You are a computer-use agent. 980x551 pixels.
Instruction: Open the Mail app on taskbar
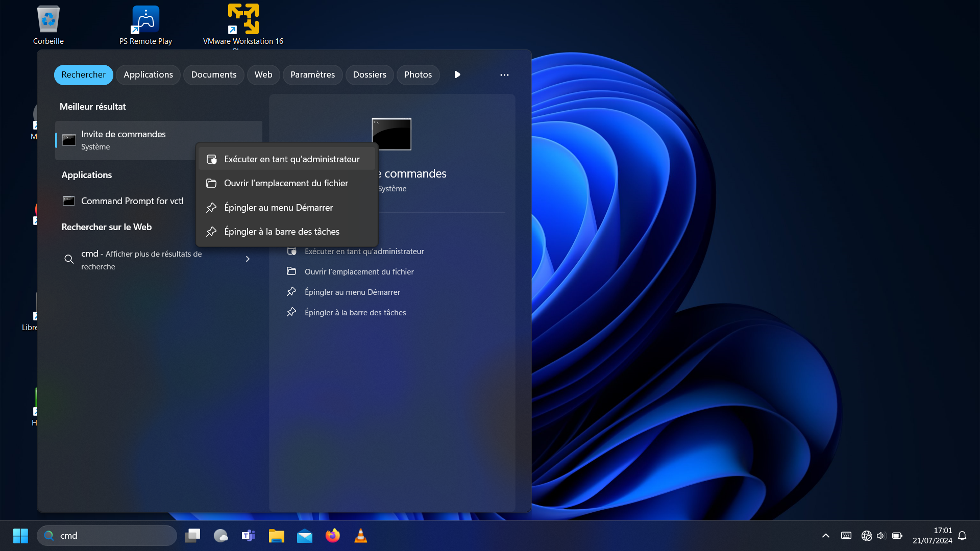305,536
